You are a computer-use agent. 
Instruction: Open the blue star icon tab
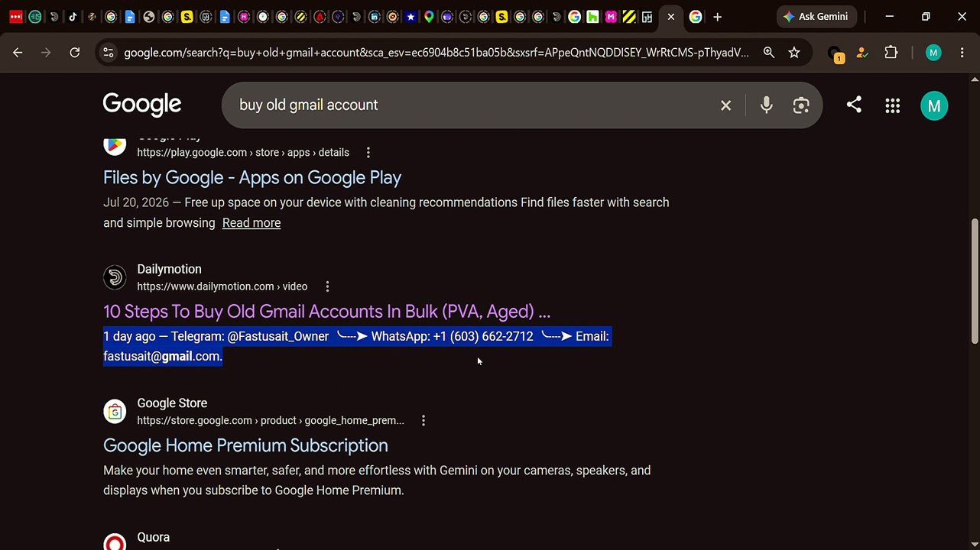411,17
